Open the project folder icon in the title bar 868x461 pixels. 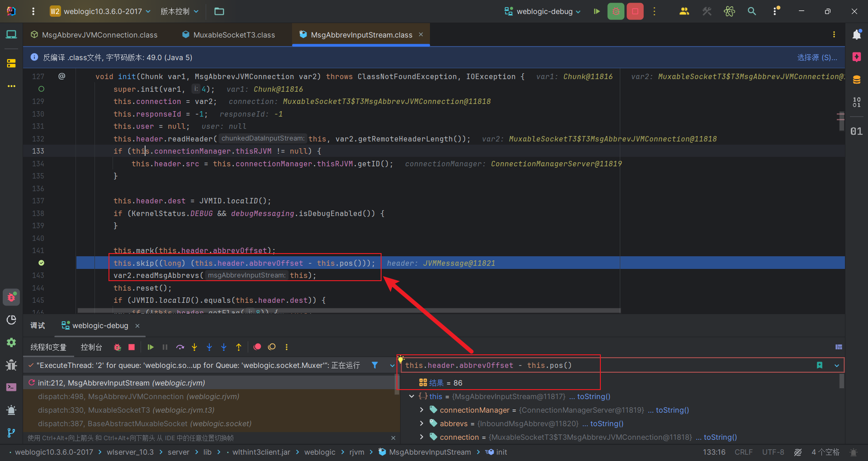tap(219, 11)
